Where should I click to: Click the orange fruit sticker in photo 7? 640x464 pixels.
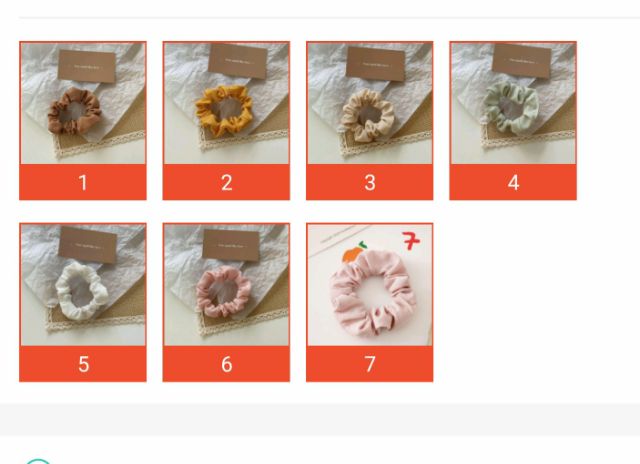click(354, 253)
